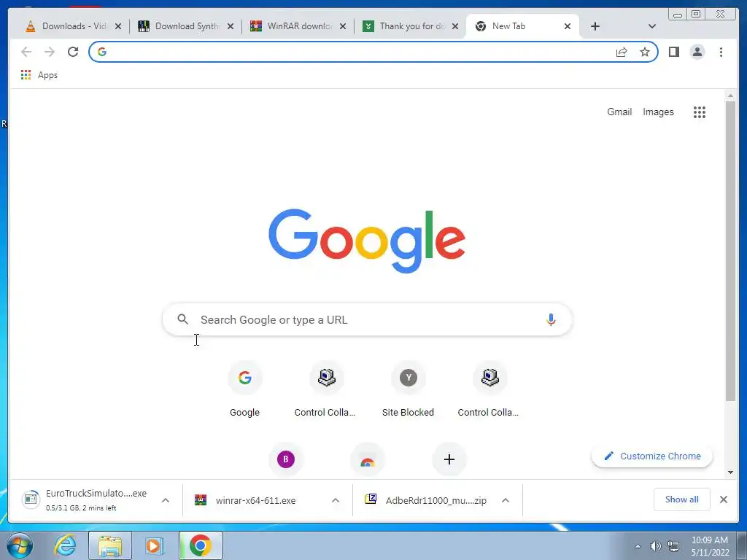Viewport: 747px width, 560px height.
Task: Open the Apps bookmarks shortcut
Action: click(39, 75)
